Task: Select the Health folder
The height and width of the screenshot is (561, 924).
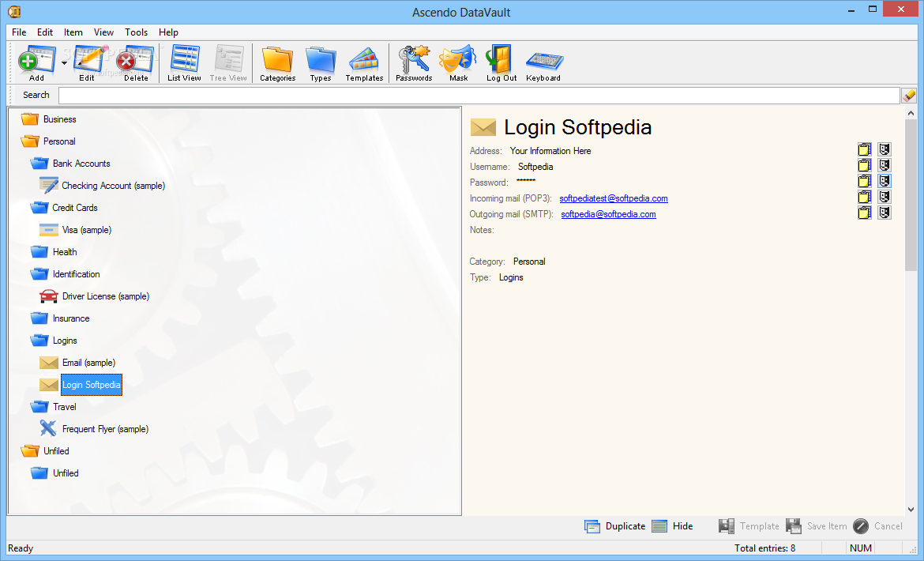Action: pos(54,251)
